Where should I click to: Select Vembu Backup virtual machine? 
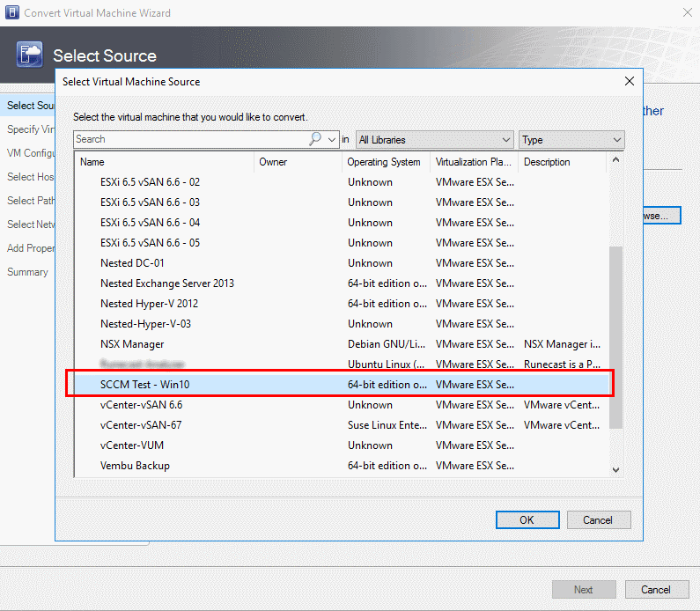click(342, 466)
